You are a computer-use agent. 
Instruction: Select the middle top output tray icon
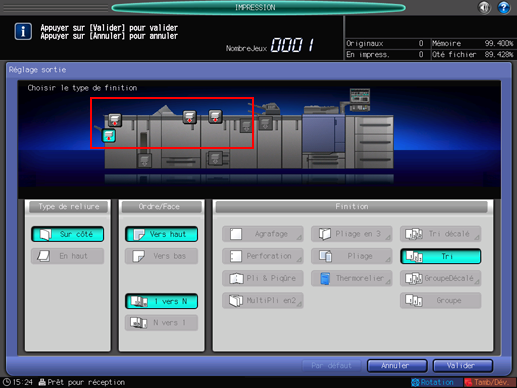[190, 117]
